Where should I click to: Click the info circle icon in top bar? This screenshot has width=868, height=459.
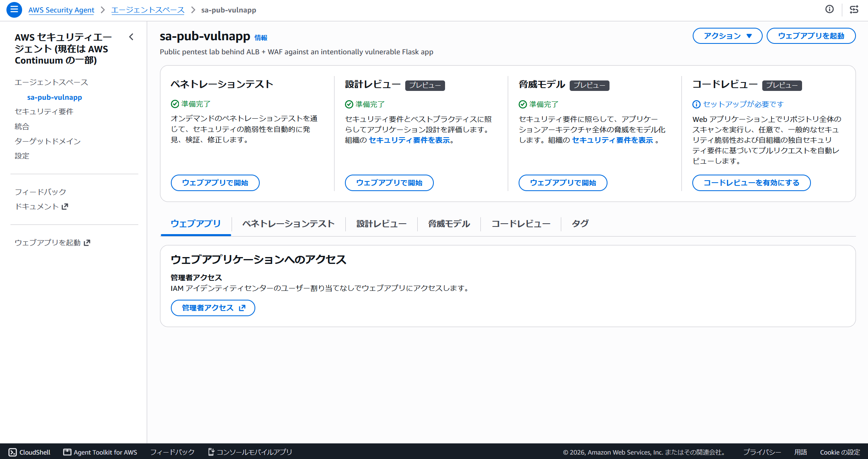click(829, 9)
